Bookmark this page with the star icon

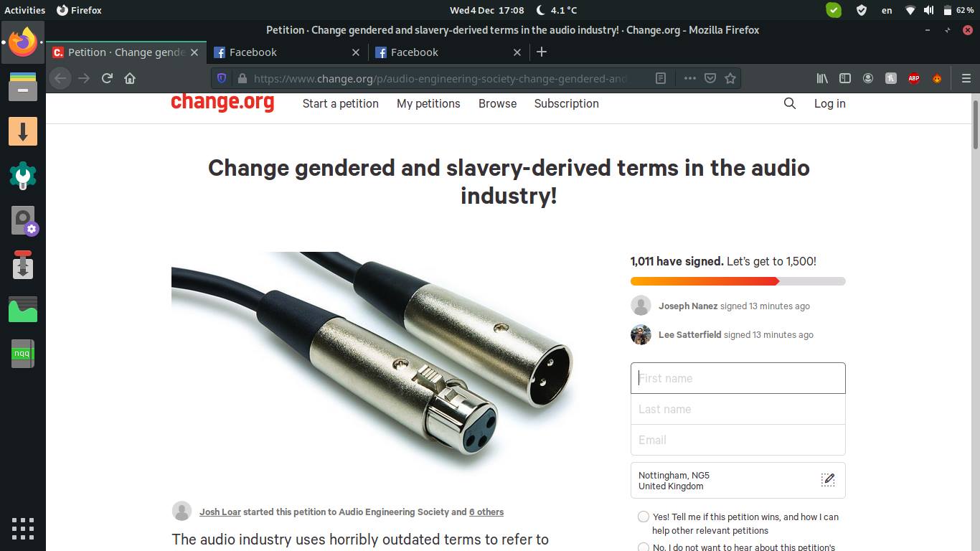coord(730,78)
